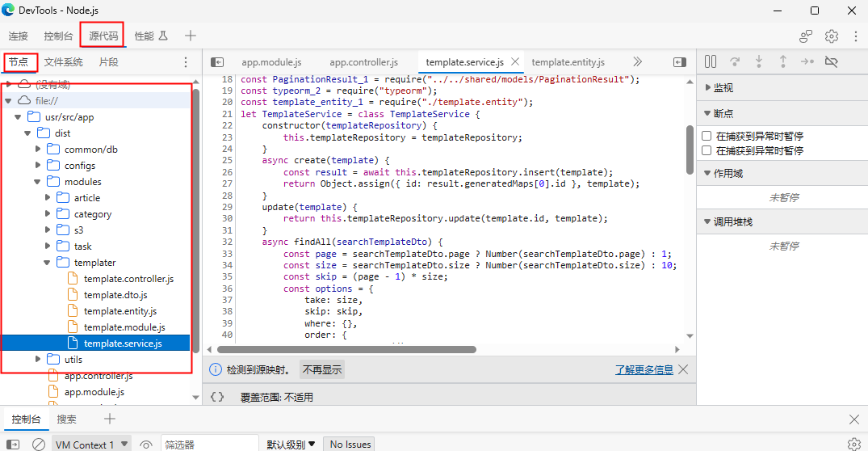Screen dimensions: 868x451
Task: Collapse the templater folder
Action: tap(47, 263)
